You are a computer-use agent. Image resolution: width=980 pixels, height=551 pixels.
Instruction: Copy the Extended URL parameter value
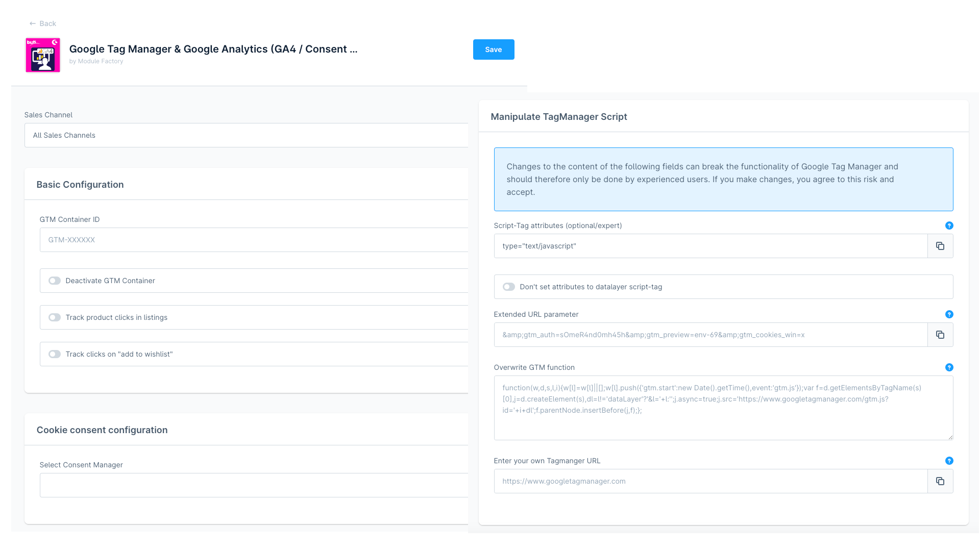click(940, 335)
